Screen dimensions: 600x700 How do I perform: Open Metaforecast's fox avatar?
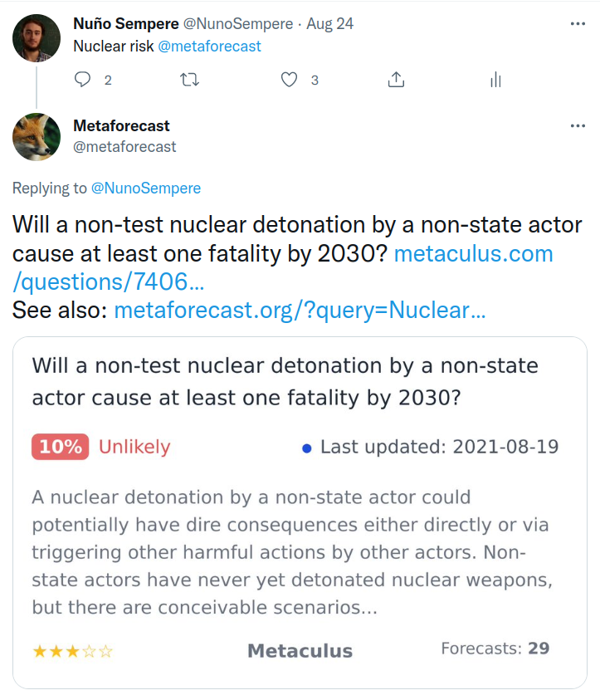(37, 137)
